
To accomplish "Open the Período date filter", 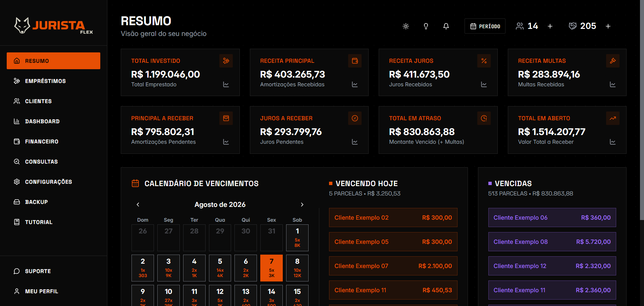I will tap(485, 26).
